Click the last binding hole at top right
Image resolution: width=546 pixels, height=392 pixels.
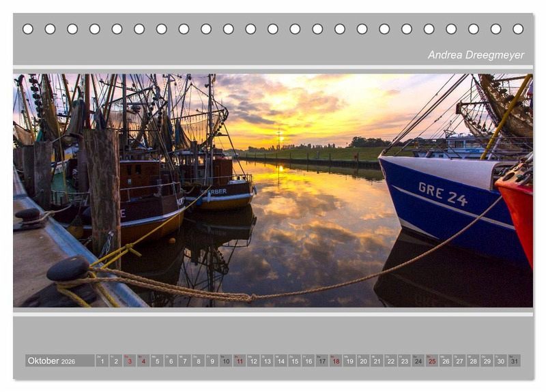pos(518,29)
